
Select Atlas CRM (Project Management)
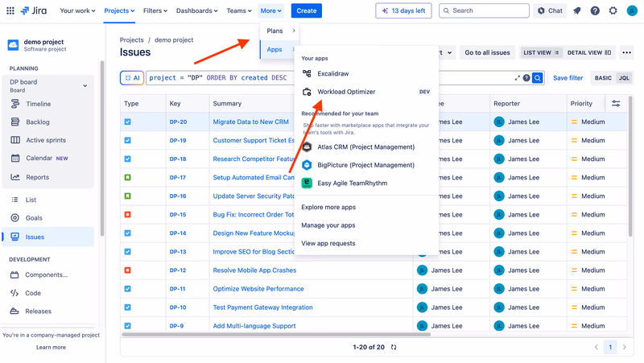click(366, 146)
